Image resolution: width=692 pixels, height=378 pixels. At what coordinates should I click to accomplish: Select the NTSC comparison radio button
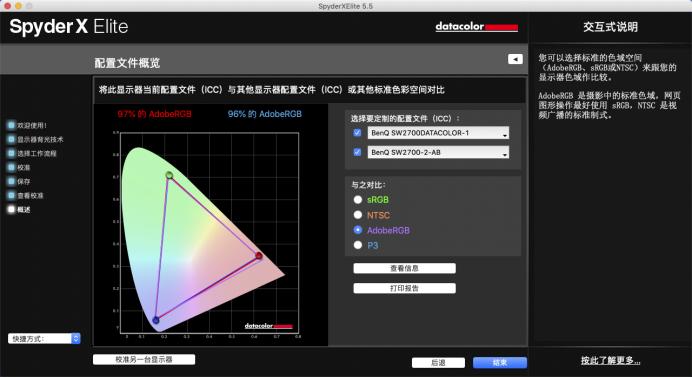click(358, 215)
